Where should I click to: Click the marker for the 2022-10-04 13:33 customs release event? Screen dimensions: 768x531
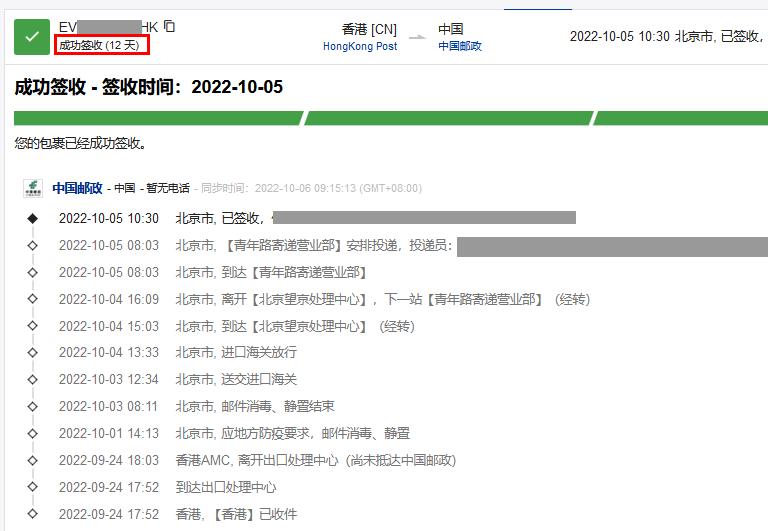pyautogui.click(x=32, y=353)
